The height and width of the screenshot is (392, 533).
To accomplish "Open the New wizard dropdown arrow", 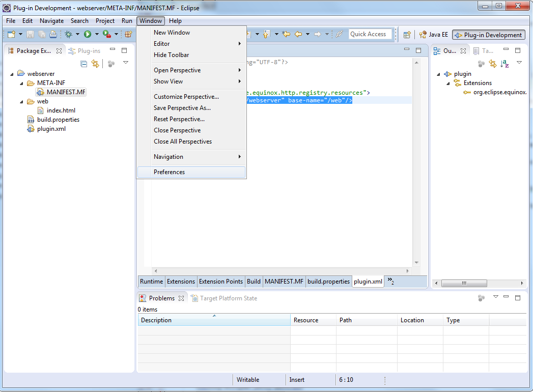I will 20,34.
